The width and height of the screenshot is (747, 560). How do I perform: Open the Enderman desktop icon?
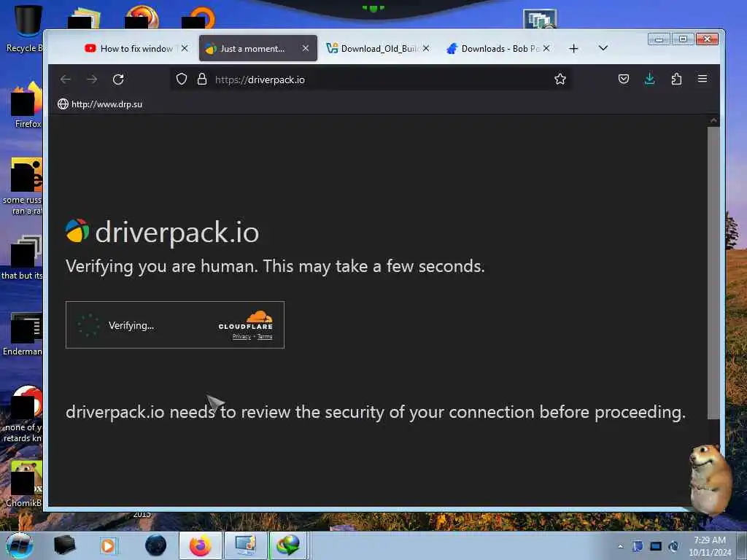[x=23, y=333]
